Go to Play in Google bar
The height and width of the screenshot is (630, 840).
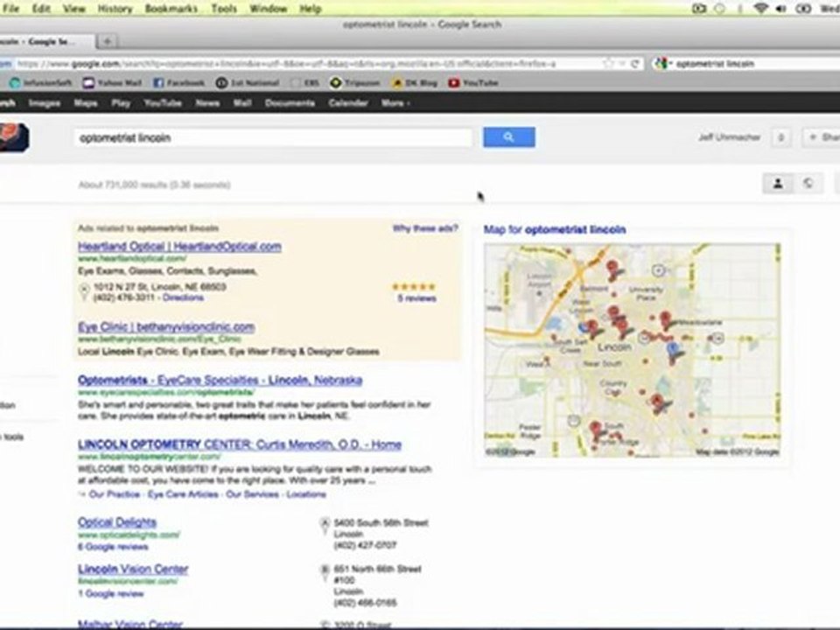coord(121,103)
